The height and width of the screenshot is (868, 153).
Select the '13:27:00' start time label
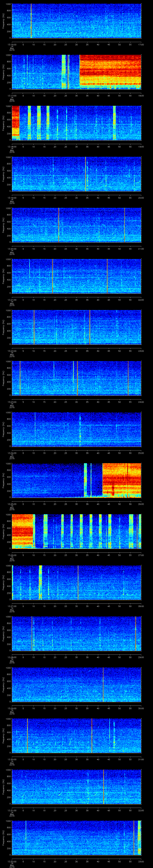12,606
